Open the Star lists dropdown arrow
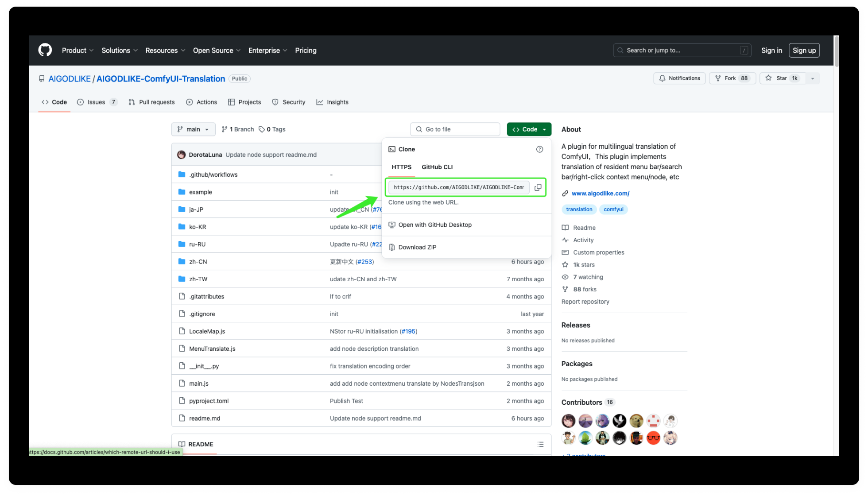Viewport: 868px width, 496px height. (813, 78)
